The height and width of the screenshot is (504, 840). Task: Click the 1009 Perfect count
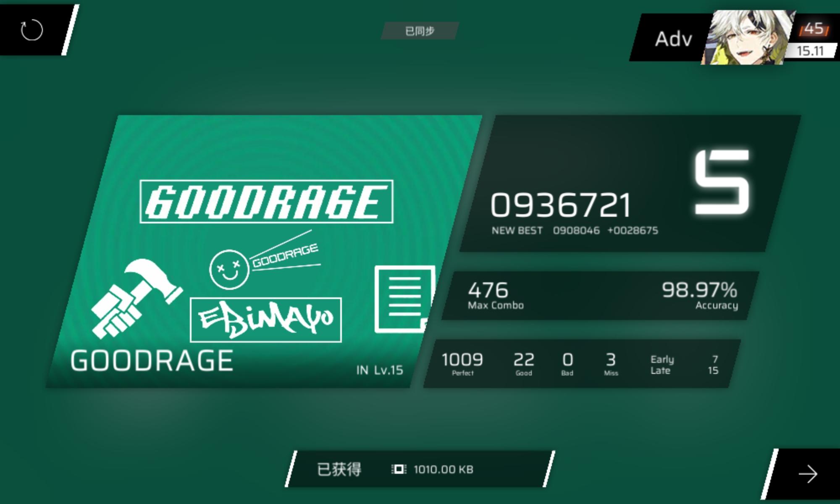tap(462, 363)
